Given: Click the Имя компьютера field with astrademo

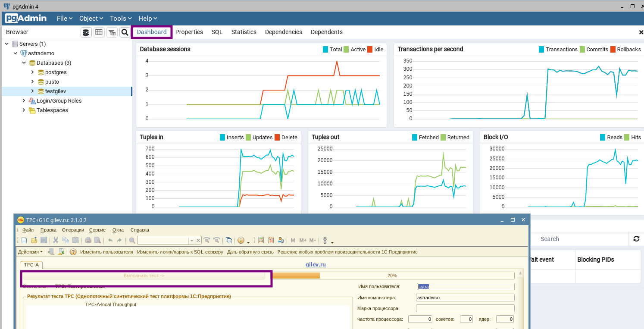Looking at the screenshot, I should pos(465,298).
